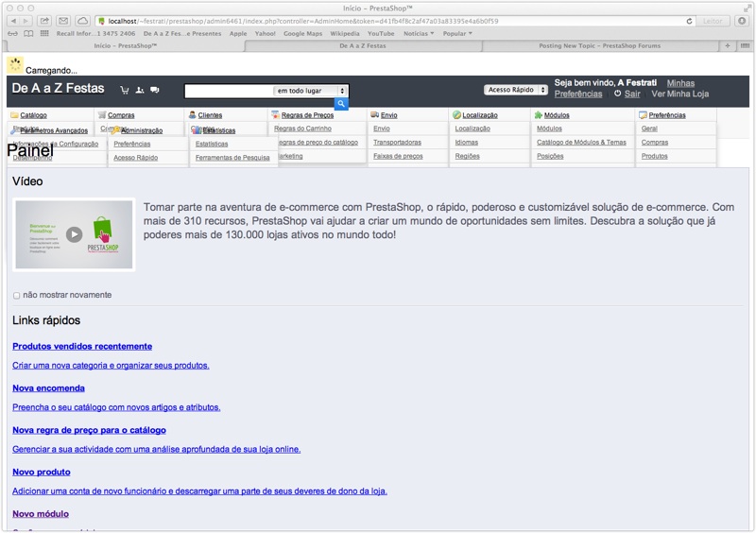This screenshot has width=756, height=533.
Task: Click the Administração key icon
Action: tap(115, 130)
